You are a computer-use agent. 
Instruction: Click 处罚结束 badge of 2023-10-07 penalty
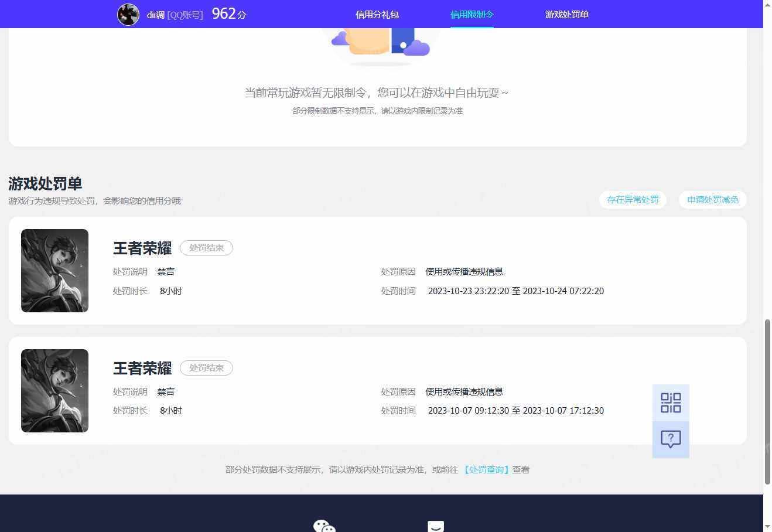[x=206, y=368]
